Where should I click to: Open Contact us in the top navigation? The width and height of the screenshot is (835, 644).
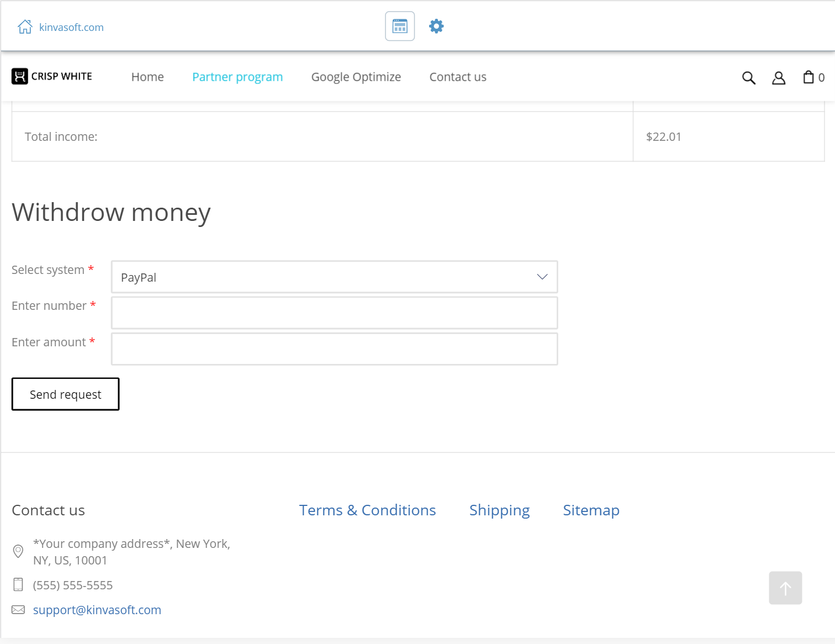(458, 77)
